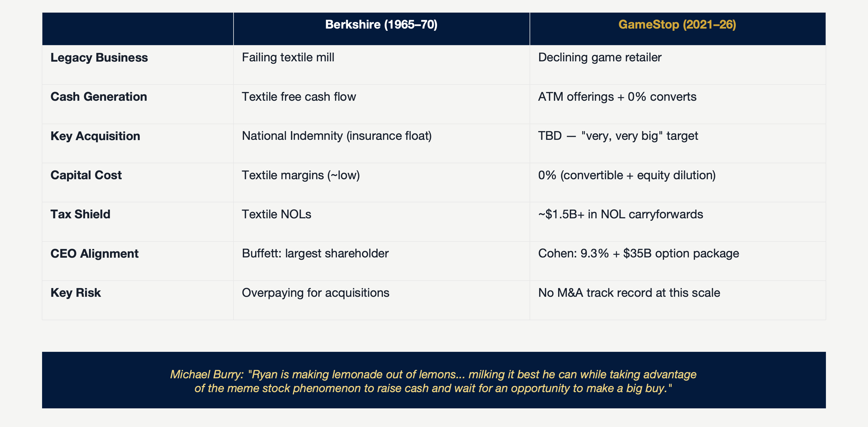This screenshot has height=427, width=868.
Task: Select the No M&A track record cell
Action: [629, 293]
